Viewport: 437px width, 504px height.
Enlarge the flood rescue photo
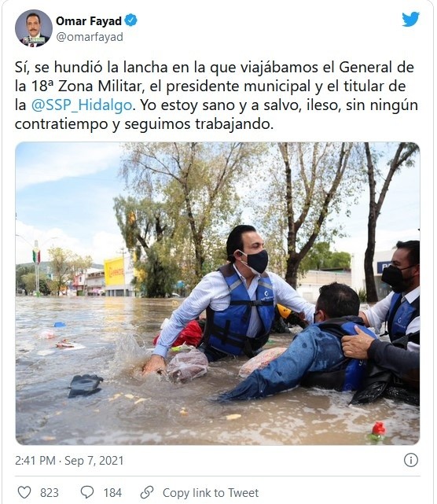[x=218, y=293]
